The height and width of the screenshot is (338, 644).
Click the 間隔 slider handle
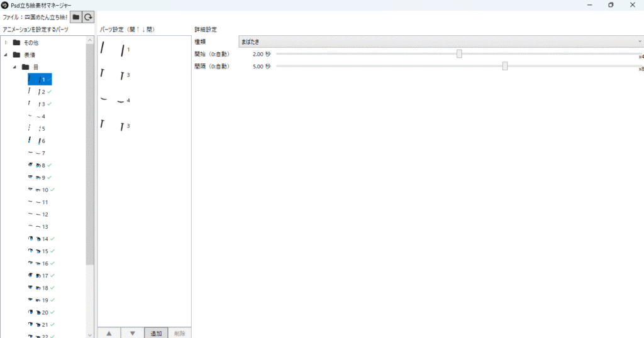click(x=505, y=66)
